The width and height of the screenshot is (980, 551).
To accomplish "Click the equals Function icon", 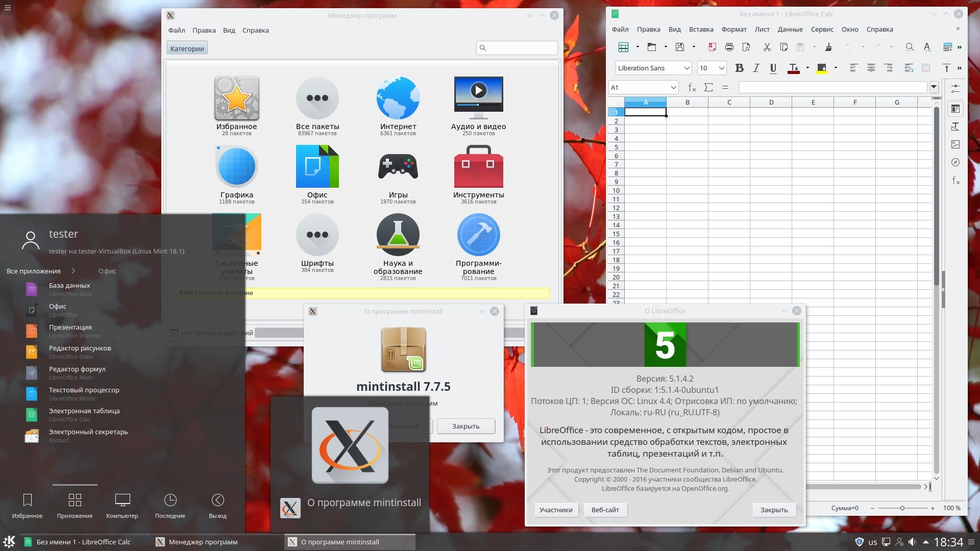I will click(725, 87).
